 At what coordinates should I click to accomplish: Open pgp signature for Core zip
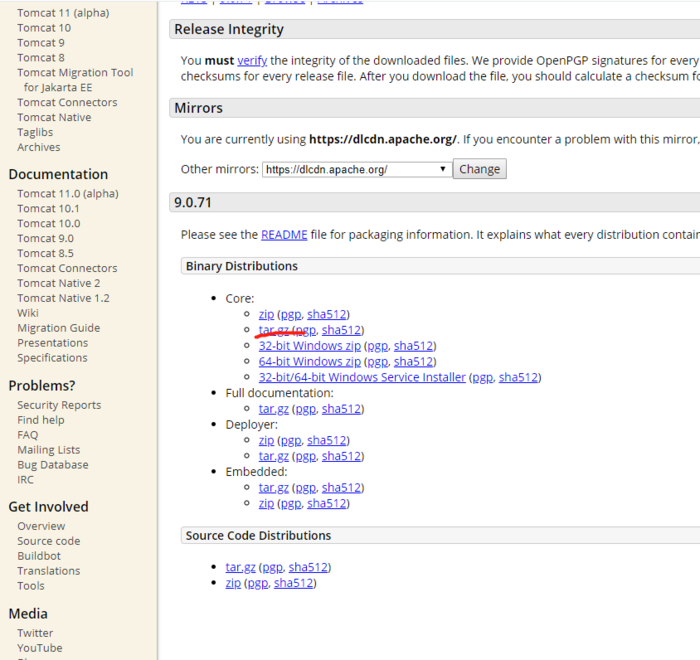tap(291, 314)
